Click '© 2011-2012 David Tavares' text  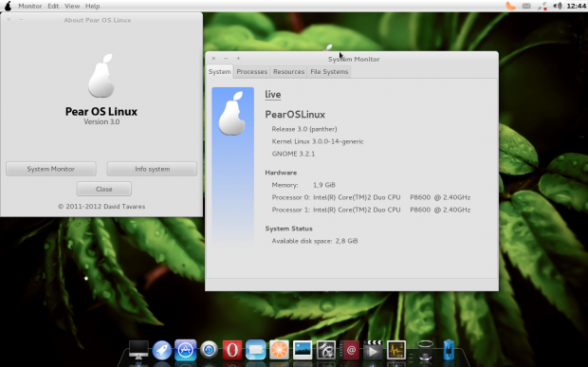click(x=101, y=207)
